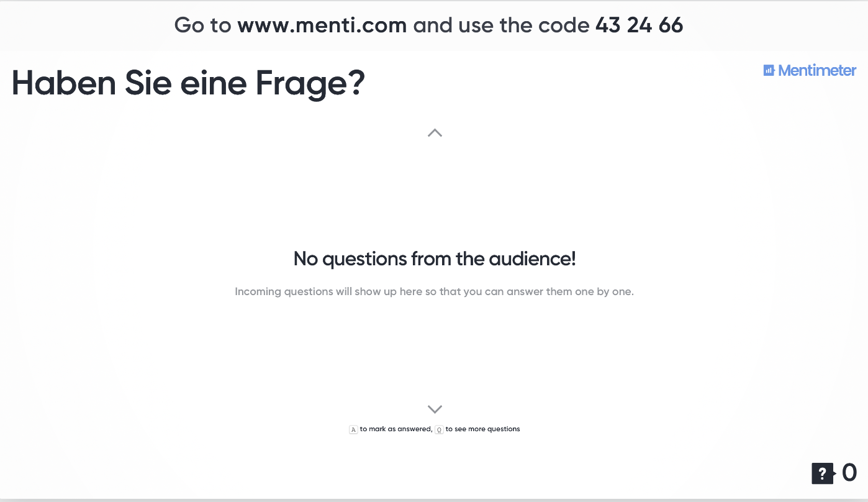Click the down chevron below the message
This screenshot has width=868, height=502.
click(x=435, y=409)
